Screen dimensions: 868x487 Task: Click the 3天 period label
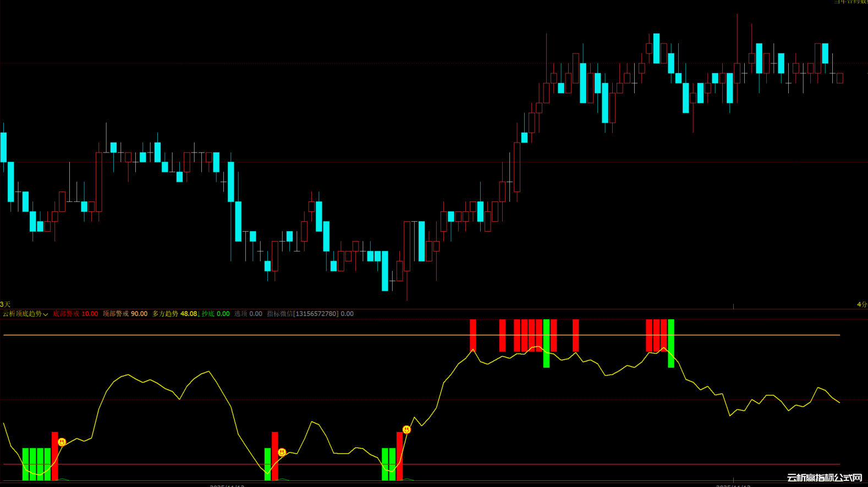click(6, 304)
